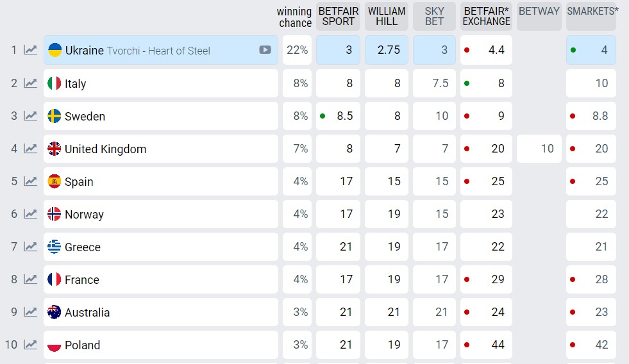
Task: Play Ukraine's song via the YouTube icon
Action: tap(265, 50)
